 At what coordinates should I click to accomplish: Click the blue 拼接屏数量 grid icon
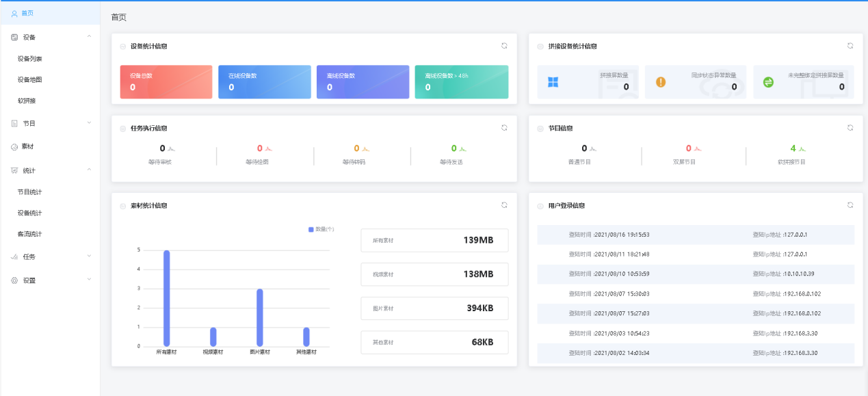tap(553, 82)
